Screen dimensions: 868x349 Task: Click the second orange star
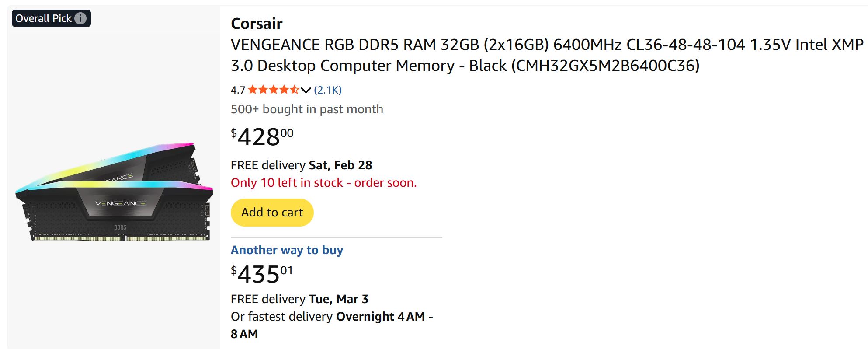click(262, 89)
